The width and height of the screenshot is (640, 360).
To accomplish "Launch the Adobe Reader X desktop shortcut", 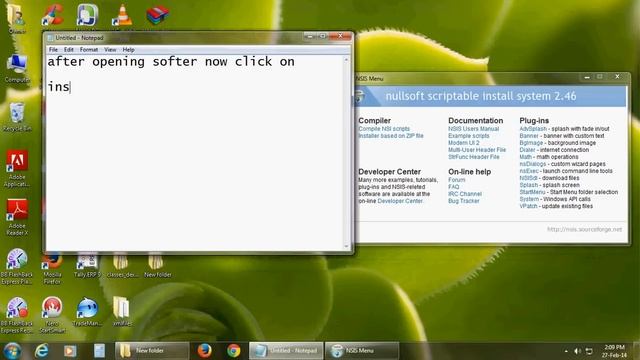I will click(17, 217).
